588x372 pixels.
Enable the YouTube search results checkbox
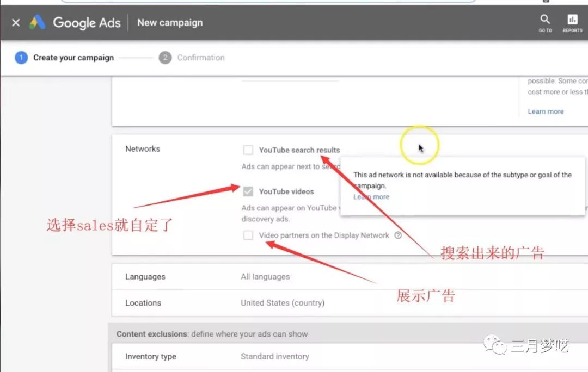coord(248,150)
